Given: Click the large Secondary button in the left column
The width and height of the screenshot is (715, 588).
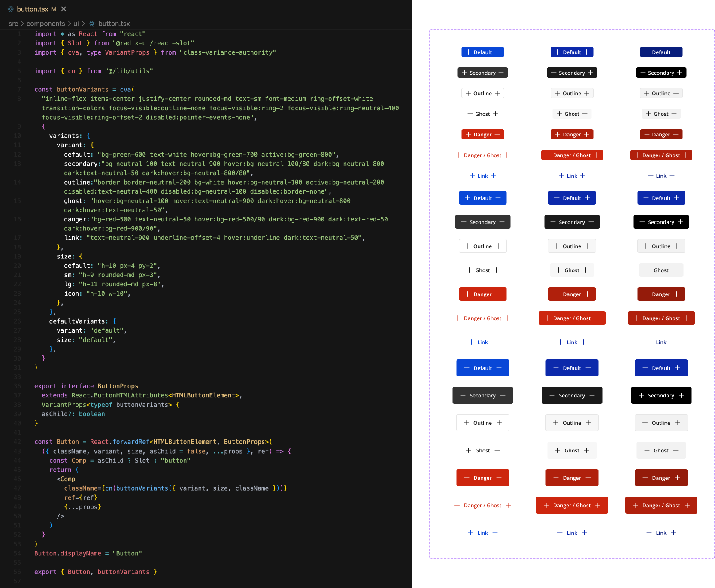Looking at the screenshot, I should (483, 395).
